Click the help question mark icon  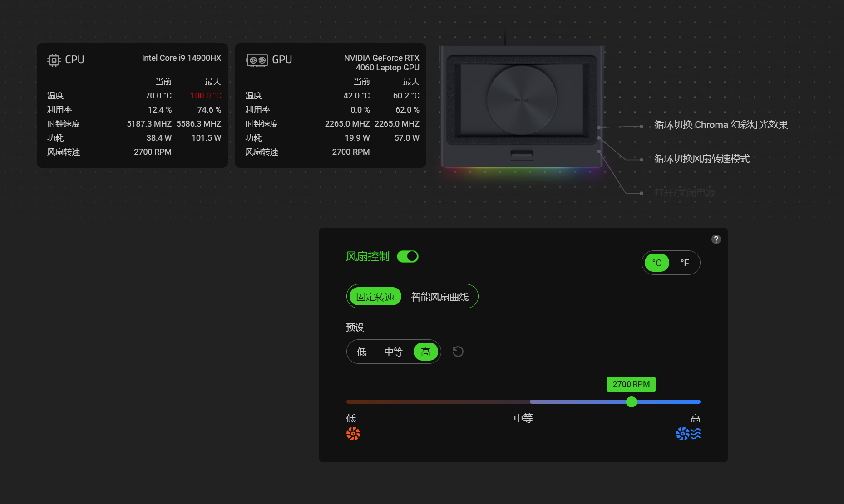pos(716,239)
